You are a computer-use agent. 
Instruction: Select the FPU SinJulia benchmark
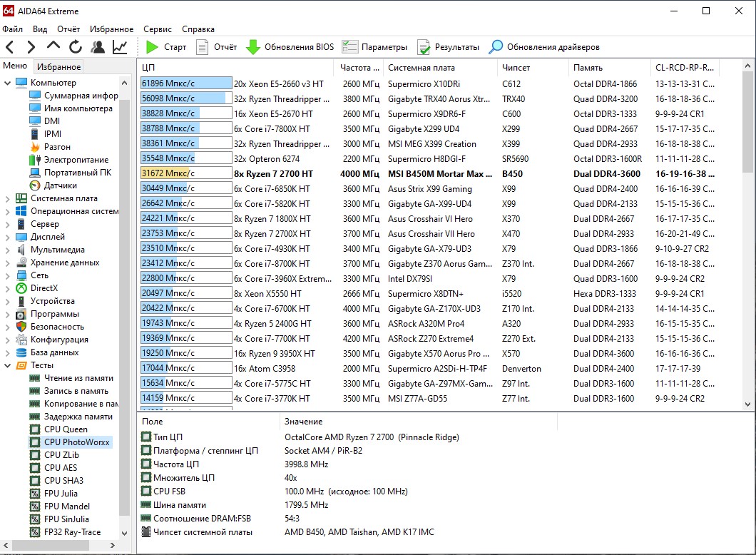[66, 519]
